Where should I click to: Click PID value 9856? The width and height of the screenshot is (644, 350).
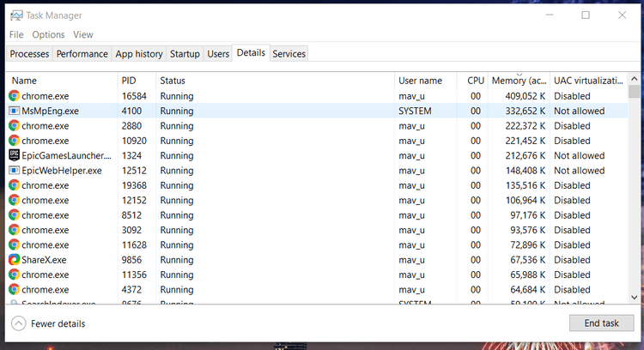click(131, 260)
